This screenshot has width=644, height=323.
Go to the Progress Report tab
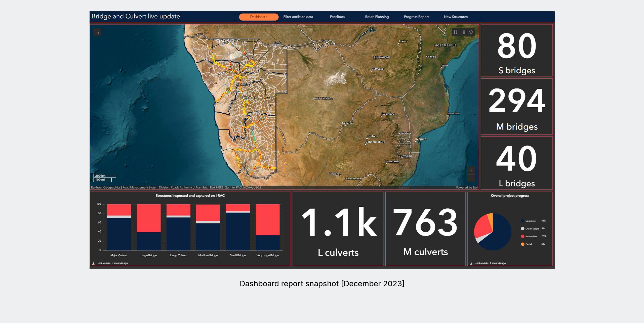click(416, 17)
